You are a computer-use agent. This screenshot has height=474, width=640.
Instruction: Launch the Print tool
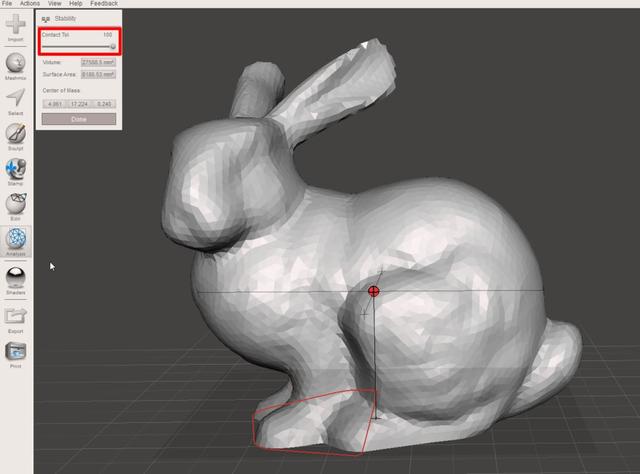[16, 351]
